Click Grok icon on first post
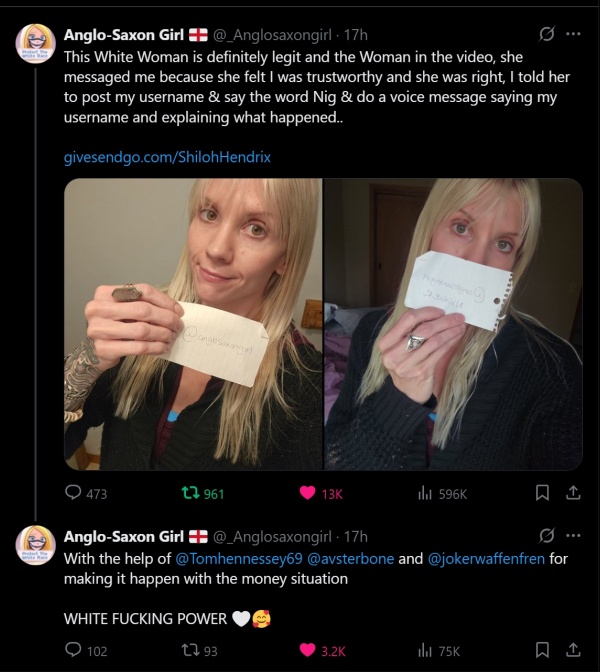Image resolution: width=600 pixels, height=672 pixels. 546,34
